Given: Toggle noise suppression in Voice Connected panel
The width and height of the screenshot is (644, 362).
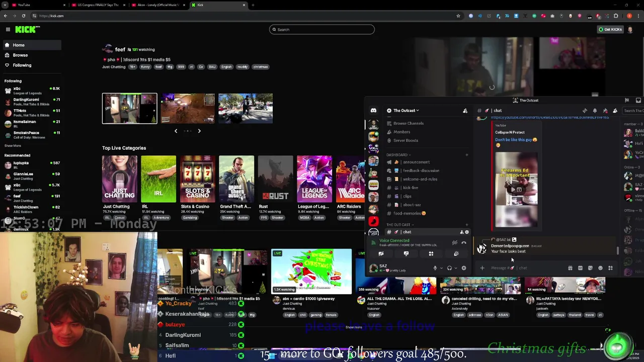Looking at the screenshot, I should tap(455, 243).
